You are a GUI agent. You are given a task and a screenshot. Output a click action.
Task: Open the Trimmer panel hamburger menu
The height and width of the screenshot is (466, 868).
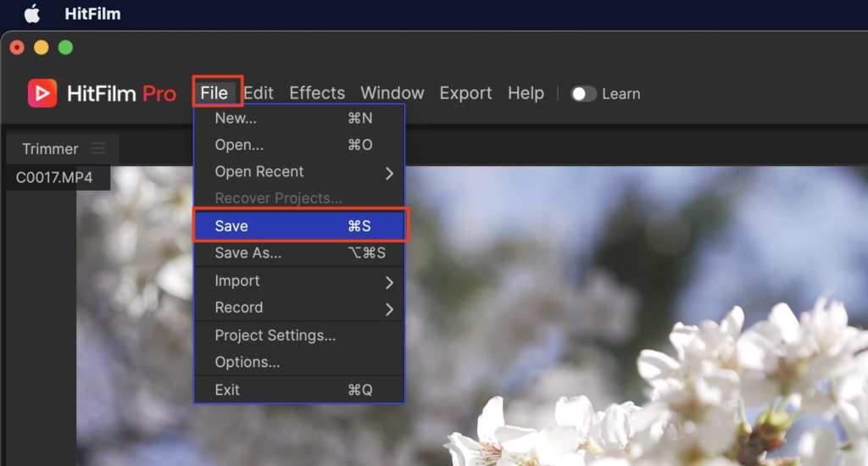pyautogui.click(x=98, y=148)
